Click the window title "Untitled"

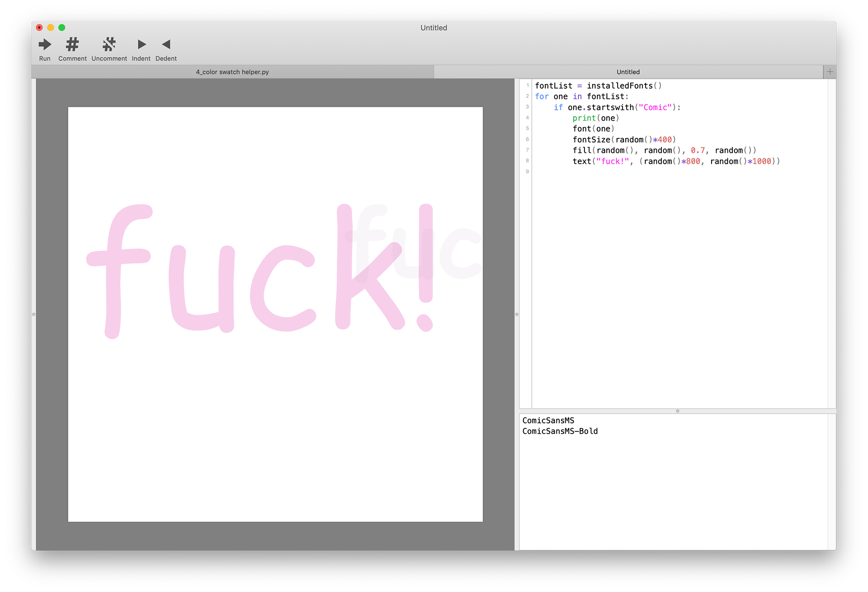(434, 28)
